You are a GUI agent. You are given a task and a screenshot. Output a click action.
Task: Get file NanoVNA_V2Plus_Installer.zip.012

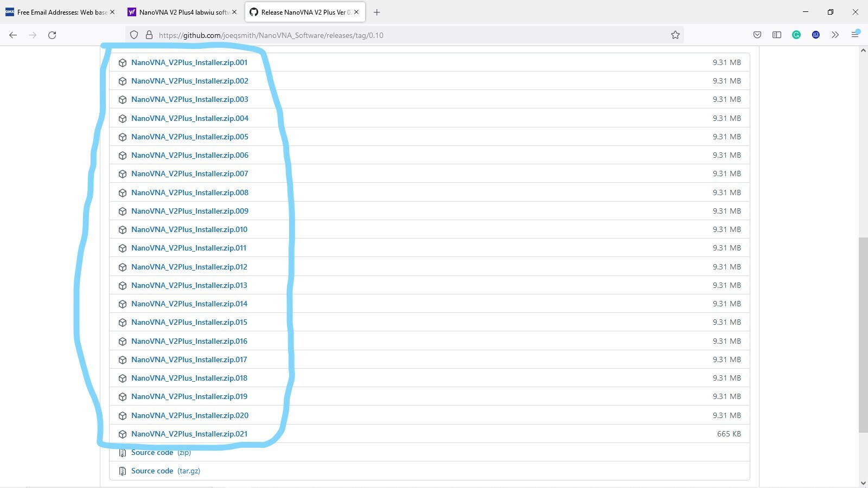189,267
